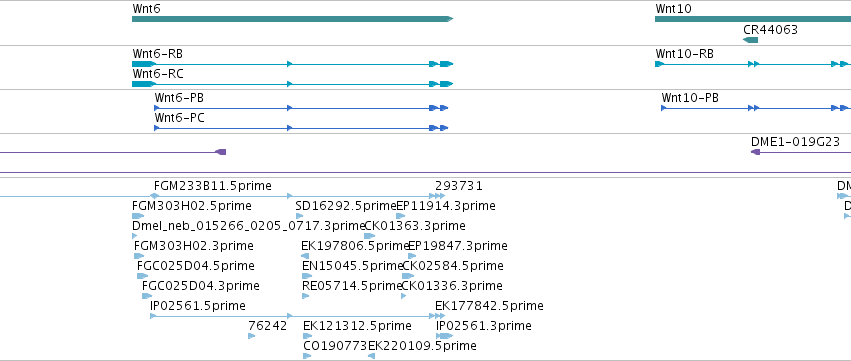Click the 293731 feature label

pyautogui.click(x=459, y=186)
